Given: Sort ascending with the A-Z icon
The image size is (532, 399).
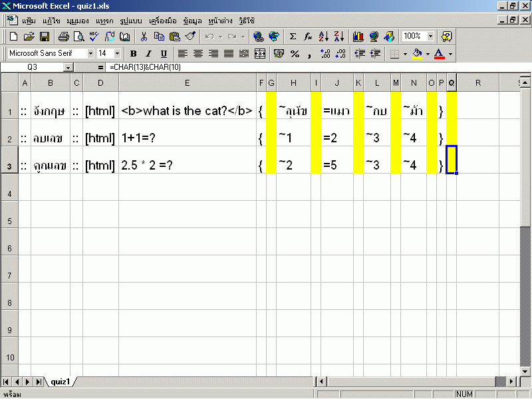Looking at the screenshot, I should (324, 37).
